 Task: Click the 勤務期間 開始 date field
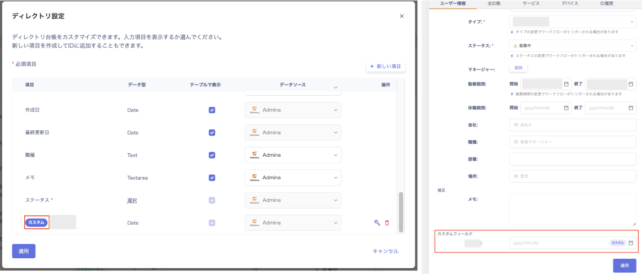click(546, 84)
